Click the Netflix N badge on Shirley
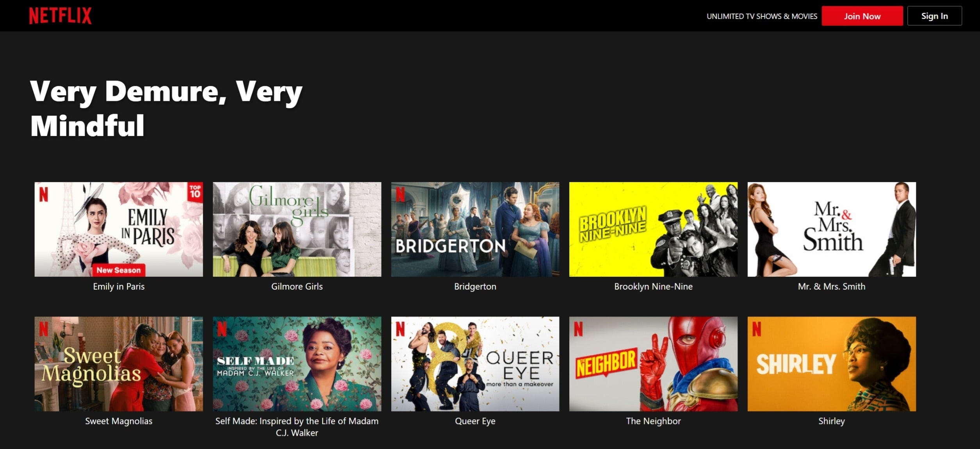The height and width of the screenshot is (449, 980). pos(757,329)
